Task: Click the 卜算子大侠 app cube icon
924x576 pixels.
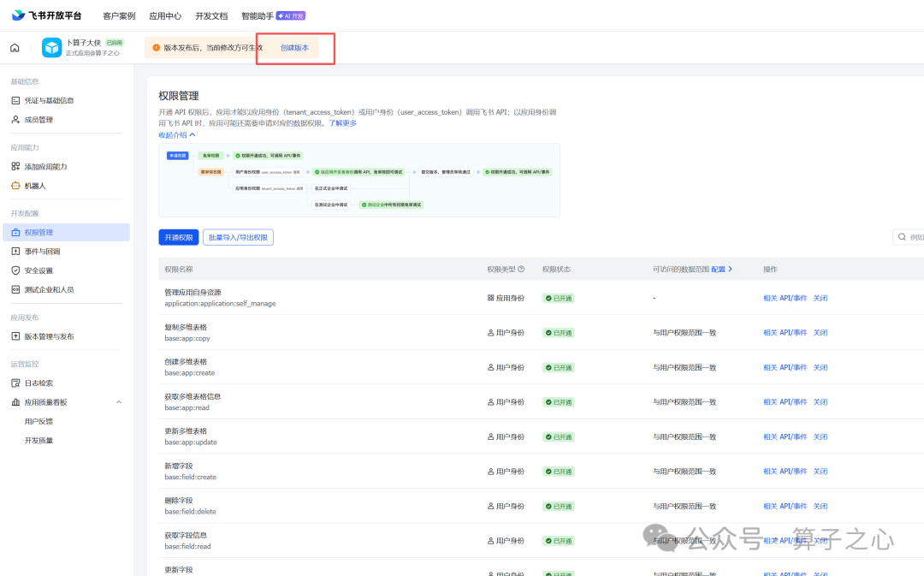Action: tap(52, 48)
